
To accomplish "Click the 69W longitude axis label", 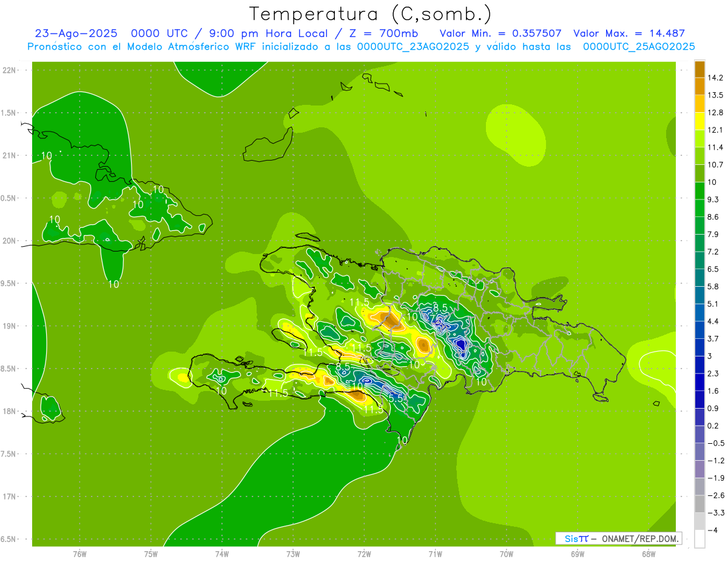I will (x=578, y=554).
